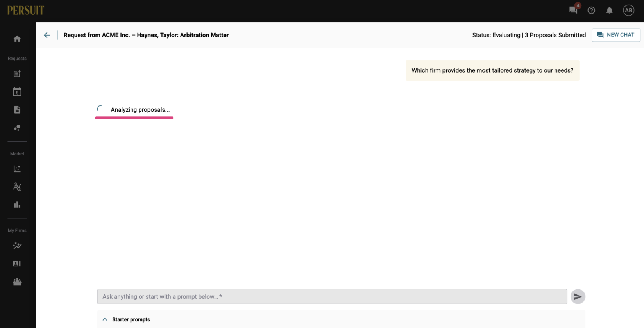Start a NEW CHAT

[x=616, y=35]
